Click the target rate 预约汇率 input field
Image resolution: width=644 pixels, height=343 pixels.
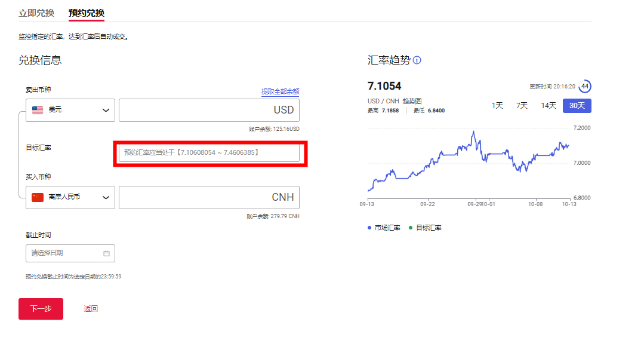pos(209,152)
